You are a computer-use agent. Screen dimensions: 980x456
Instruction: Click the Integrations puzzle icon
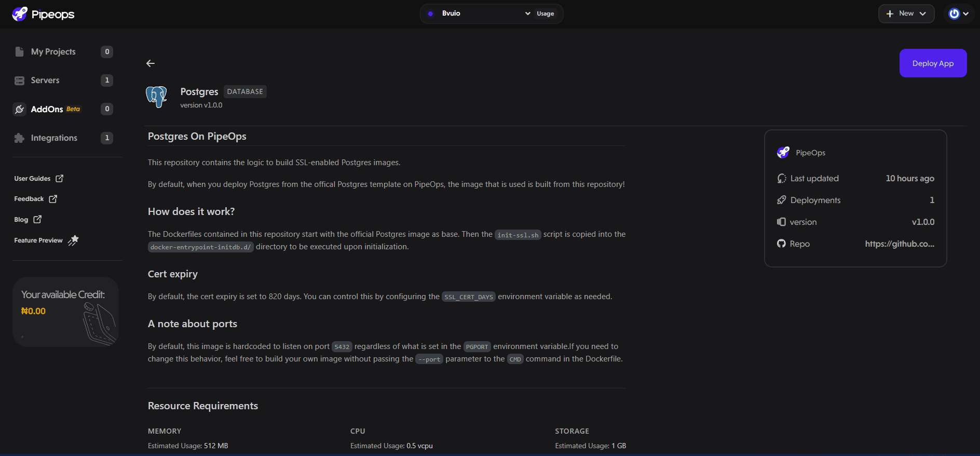19,138
